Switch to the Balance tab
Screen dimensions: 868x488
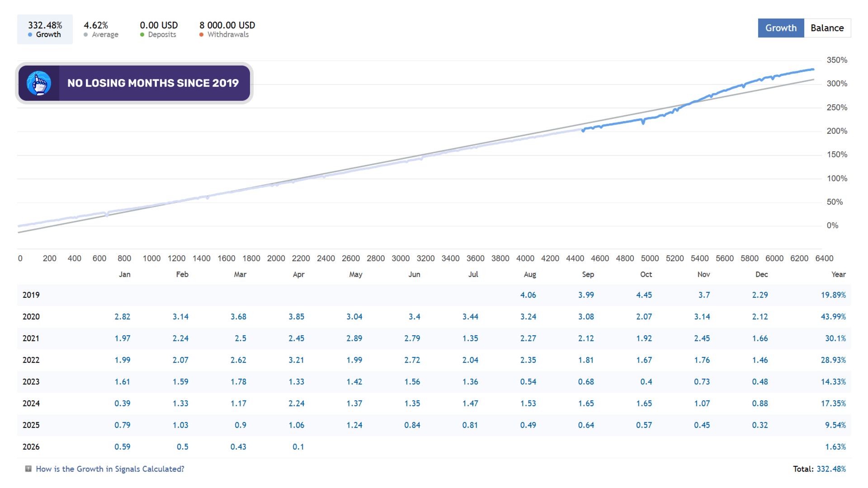point(827,28)
